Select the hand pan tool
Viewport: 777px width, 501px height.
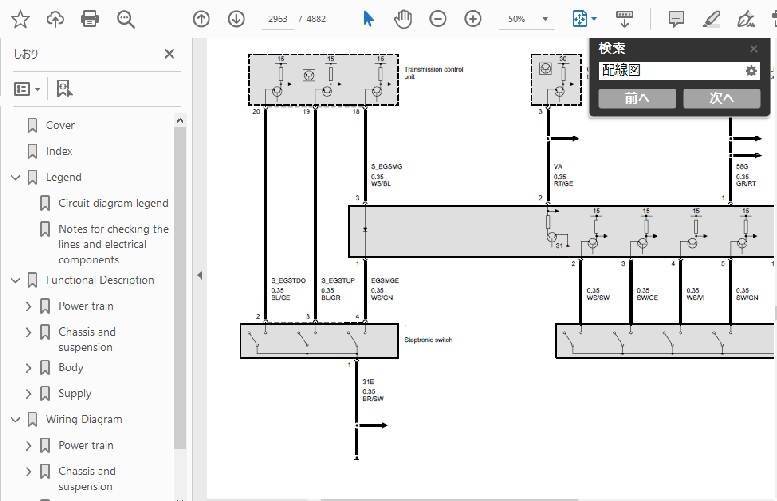click(x=403, y=19)
